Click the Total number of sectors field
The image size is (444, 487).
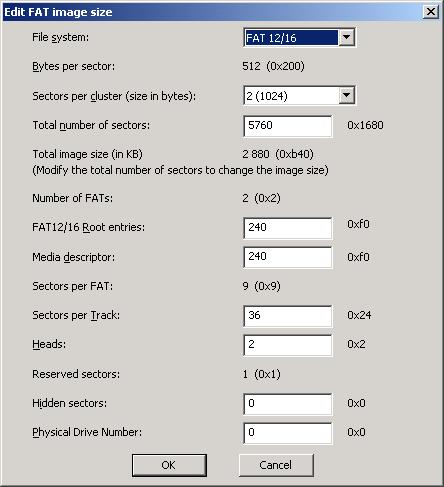[288, 126]
